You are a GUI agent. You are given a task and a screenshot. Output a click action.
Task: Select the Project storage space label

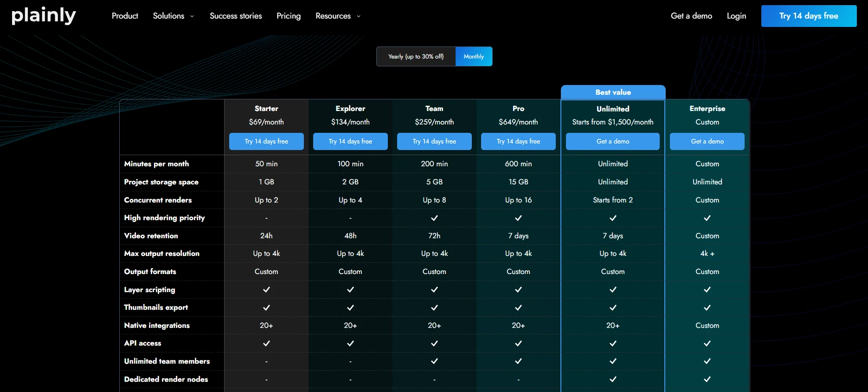point(161,182)
